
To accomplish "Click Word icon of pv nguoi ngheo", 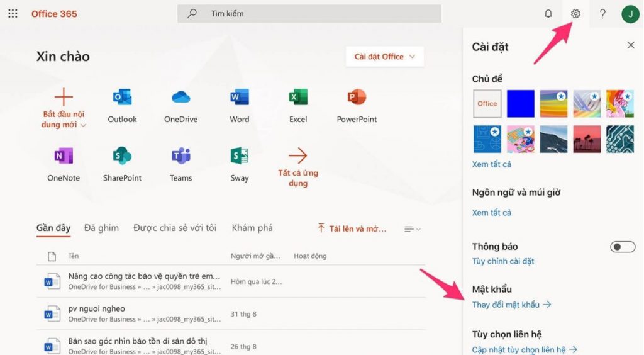I will coord(52,313).
